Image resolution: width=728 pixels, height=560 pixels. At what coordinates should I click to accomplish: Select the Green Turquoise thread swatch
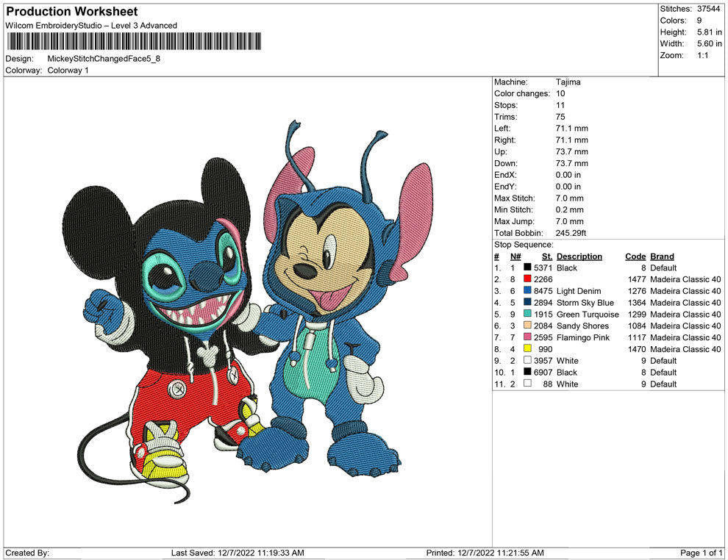point(528,314)
